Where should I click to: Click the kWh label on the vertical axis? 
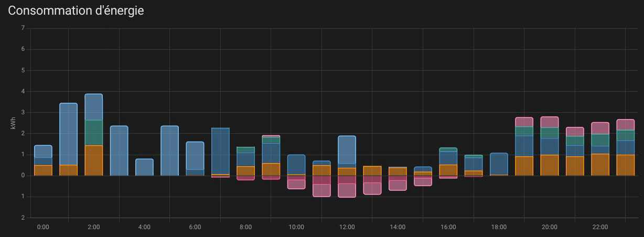point(13,123)
